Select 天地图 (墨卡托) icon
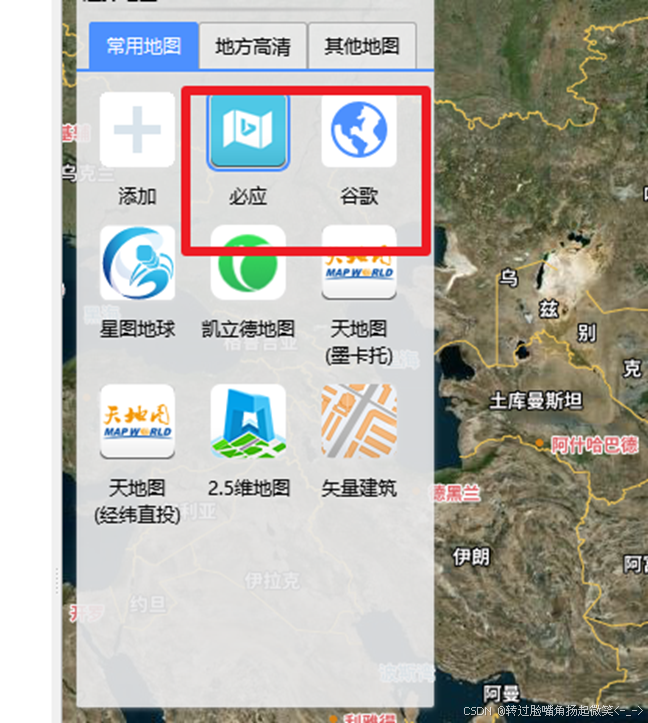Screen dimensions: 648x723 (x=359, y=263)
